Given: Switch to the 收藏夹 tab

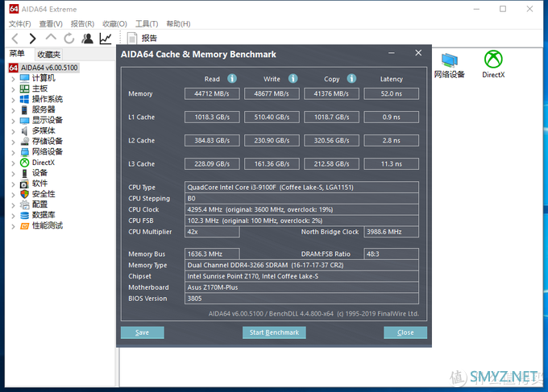Looking at the screenshot, I should tap(48, 55).
